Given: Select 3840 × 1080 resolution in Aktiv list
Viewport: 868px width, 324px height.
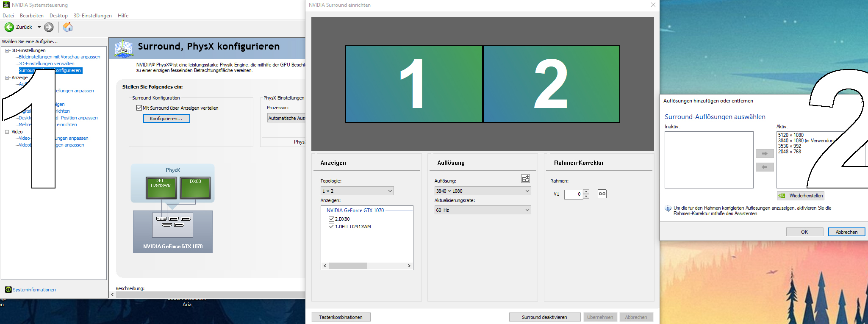Looking at the screenshot, I should [807, 141].
